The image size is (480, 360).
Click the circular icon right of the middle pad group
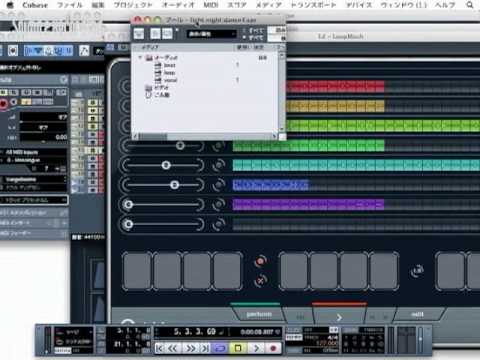tap(417, 270)
